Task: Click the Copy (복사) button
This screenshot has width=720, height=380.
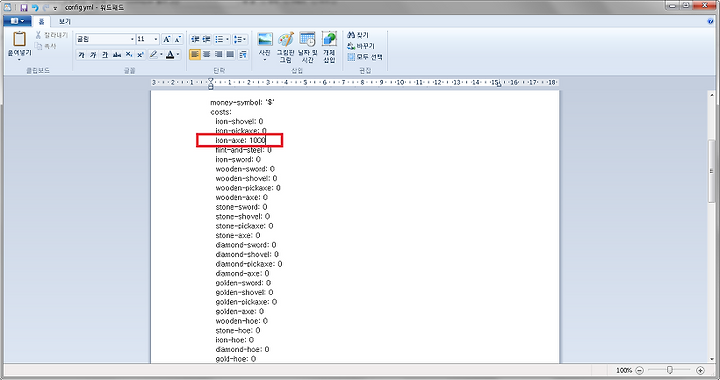Action: coord(45,46)
